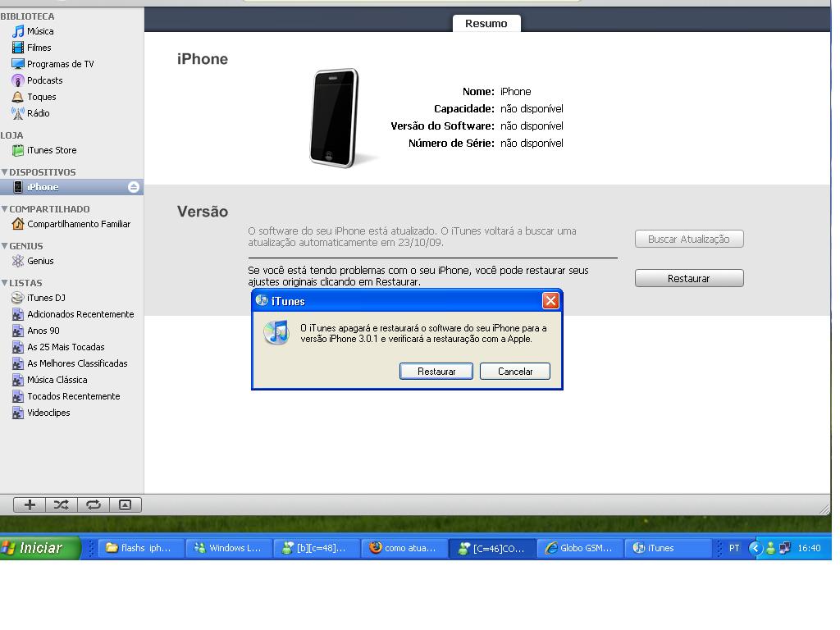Open the PT language indicator
Image resolution: width=840 pixels, height=630 pixels.
(734, 548)
